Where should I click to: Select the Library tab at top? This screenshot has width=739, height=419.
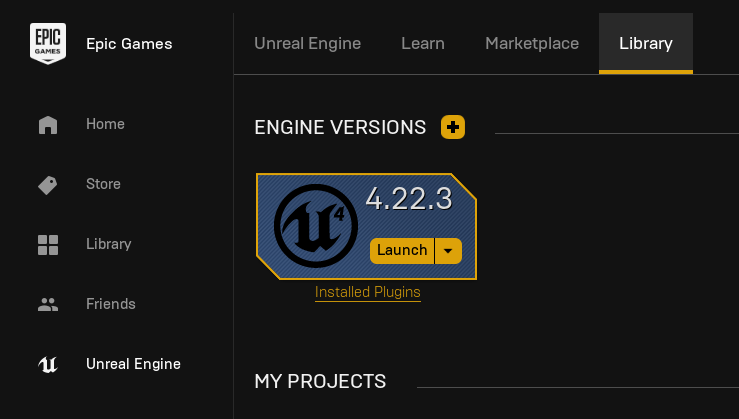click(646, 43)
